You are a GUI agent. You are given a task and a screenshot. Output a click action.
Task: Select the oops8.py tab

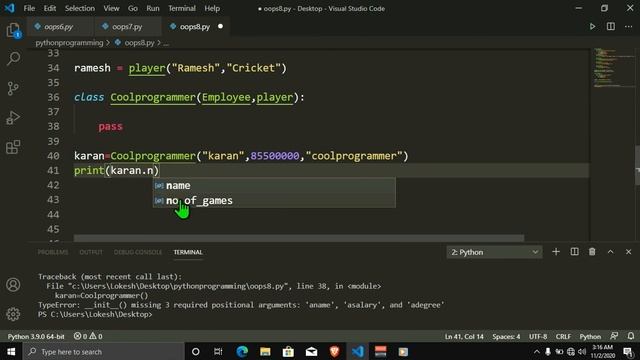pyautogui.click(x=195, y=27)
